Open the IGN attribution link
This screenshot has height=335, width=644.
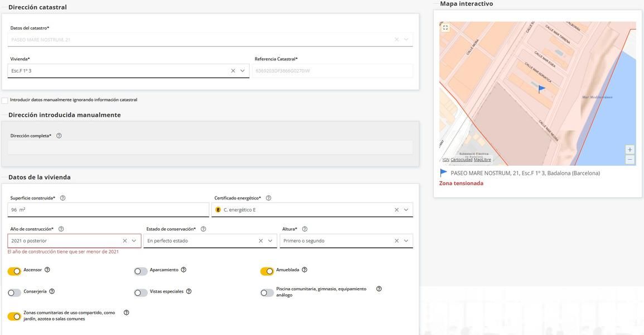pos(446,160)
